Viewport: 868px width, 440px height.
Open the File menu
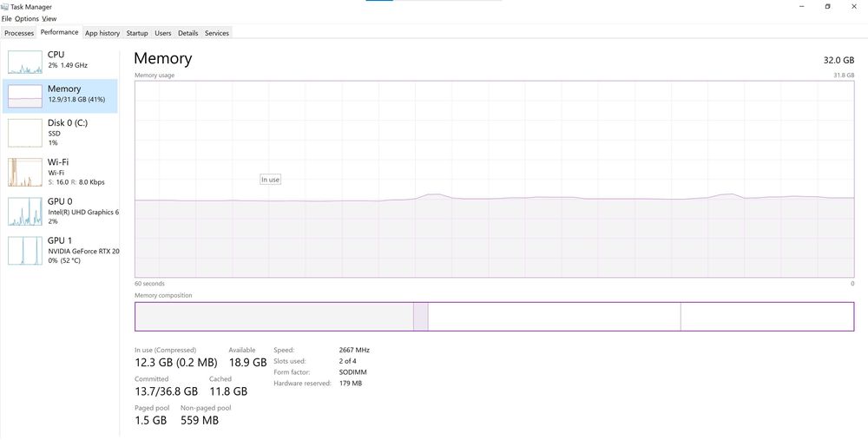click(x=6, y=19)
